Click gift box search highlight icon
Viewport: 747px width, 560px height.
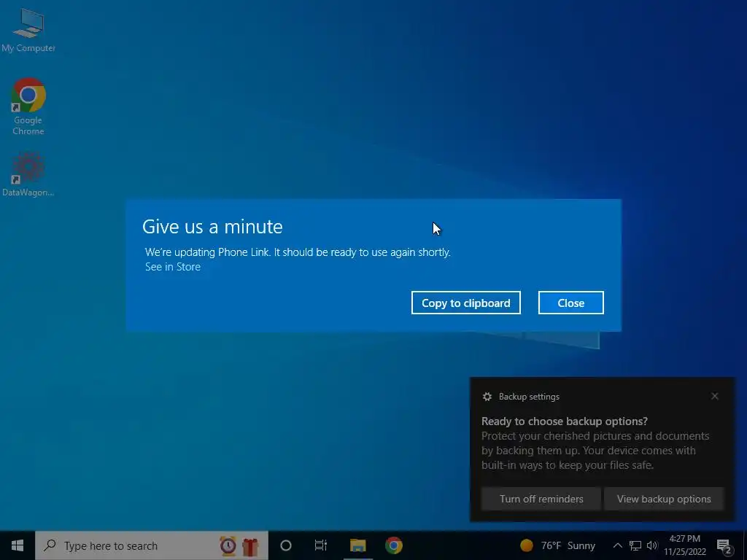coord(250,545)
